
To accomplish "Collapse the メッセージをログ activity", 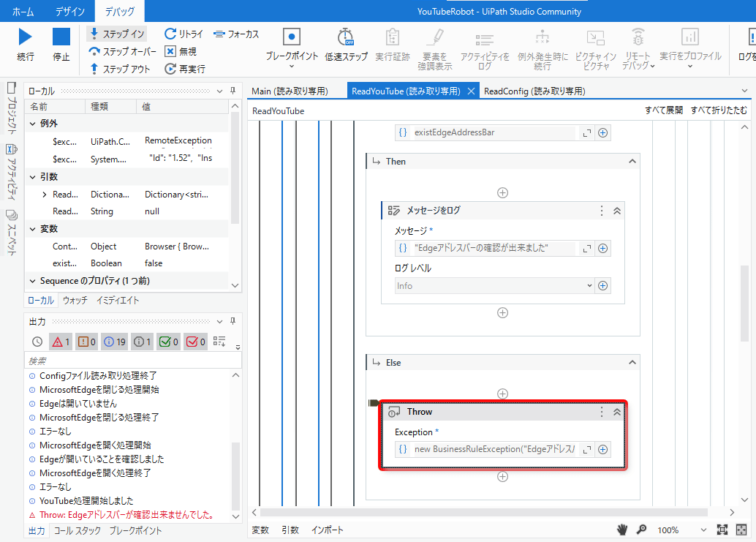I will pos(617,211).
